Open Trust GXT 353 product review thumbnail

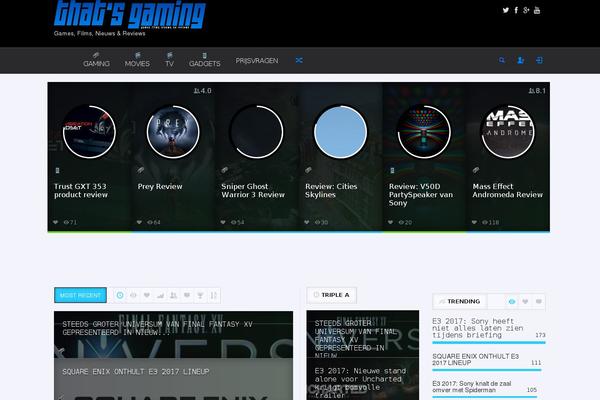(x=89, y=132)
